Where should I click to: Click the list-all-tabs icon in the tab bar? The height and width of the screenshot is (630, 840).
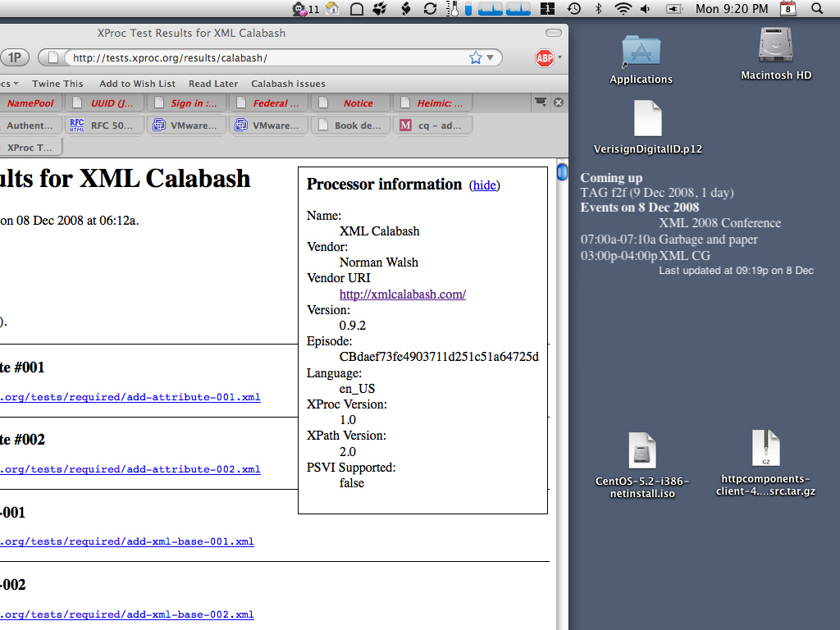541,102
